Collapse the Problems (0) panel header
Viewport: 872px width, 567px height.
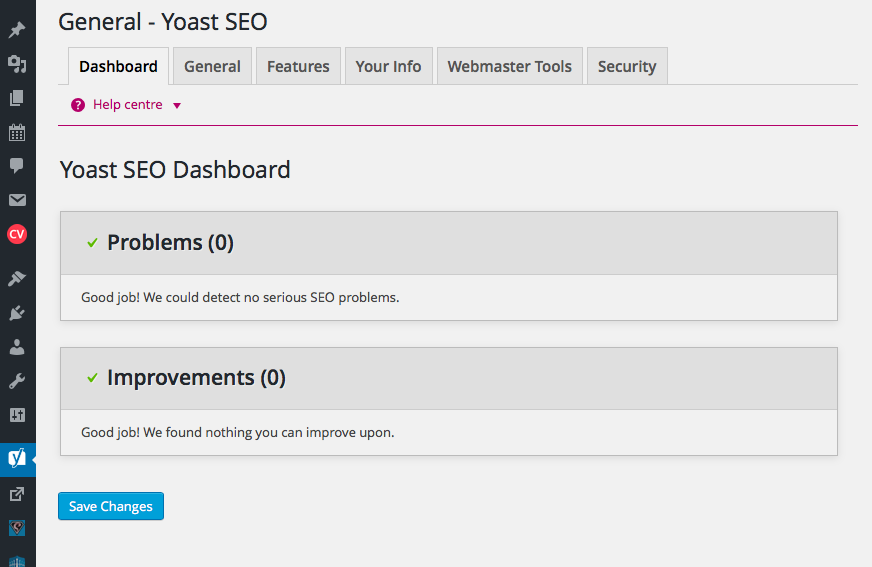point(449,243)
